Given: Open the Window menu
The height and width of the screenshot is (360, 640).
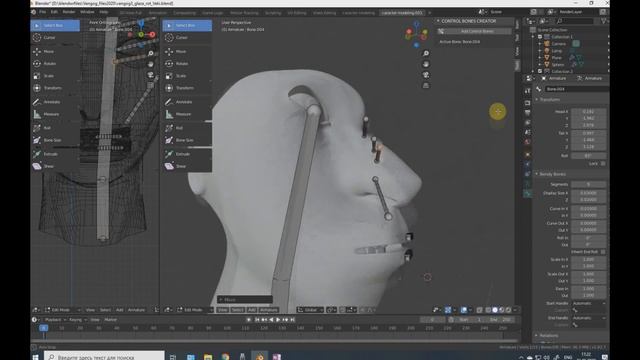Looking at the screenshot, I should (x=87, y=12).
